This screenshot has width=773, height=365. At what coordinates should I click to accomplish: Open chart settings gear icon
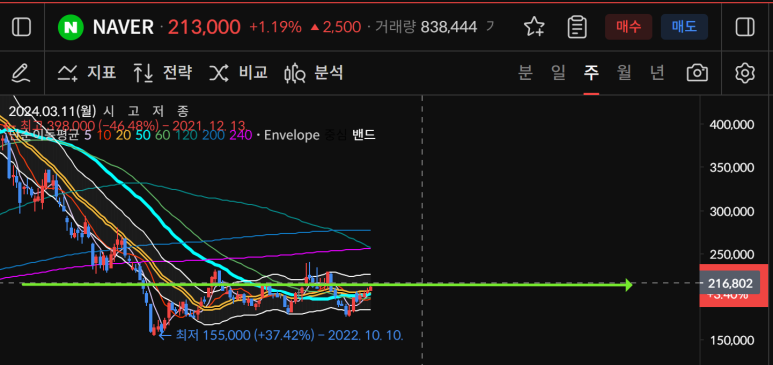click(745, 73)
